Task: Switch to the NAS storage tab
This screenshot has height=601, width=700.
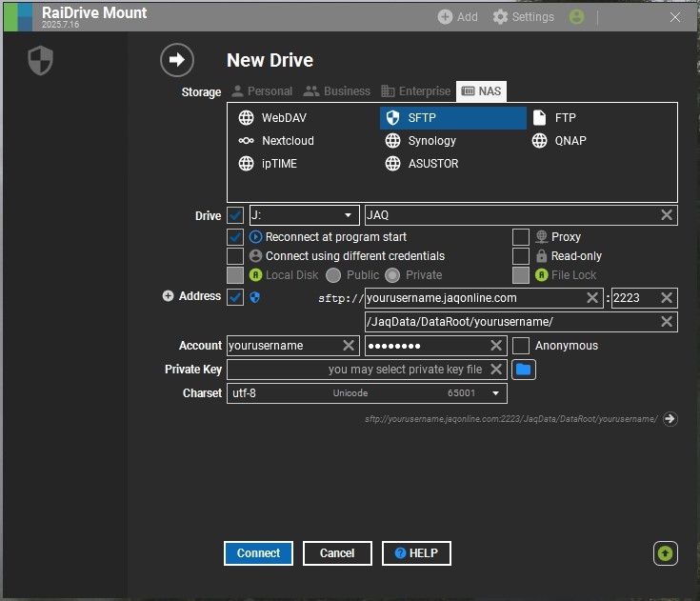Action: [481, 91]
